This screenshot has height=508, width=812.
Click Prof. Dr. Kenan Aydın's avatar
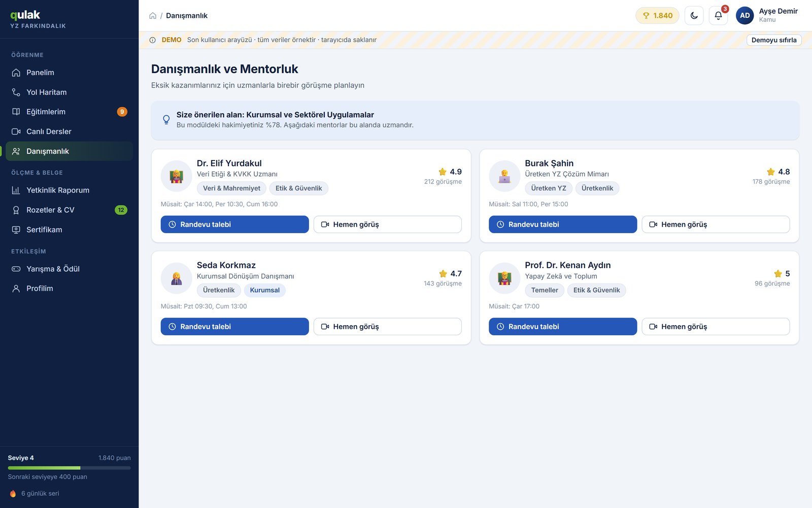click(x=504, y=278)
